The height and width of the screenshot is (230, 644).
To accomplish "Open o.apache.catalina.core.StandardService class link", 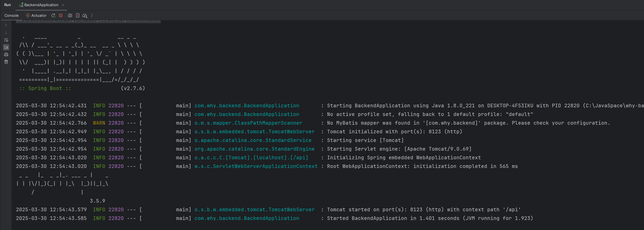I will pyautogui.click(x=253, y=140).
